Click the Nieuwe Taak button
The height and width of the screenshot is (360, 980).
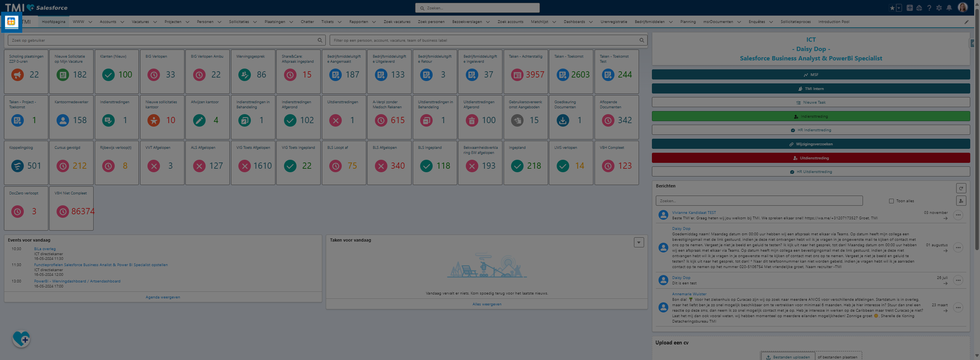811,102
